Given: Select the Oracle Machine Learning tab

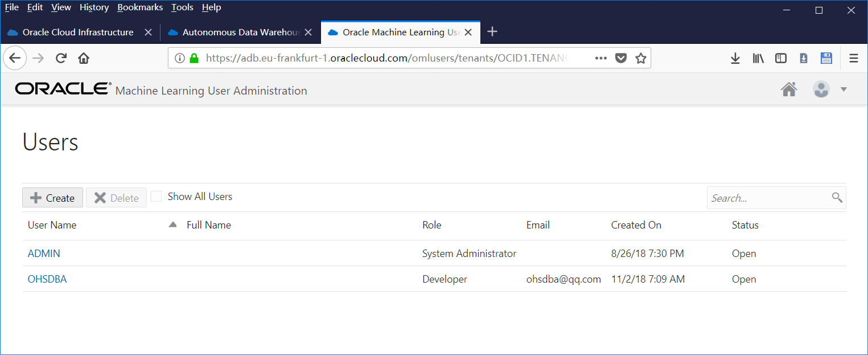Looking at the screenshot, I should pos(401,32).
